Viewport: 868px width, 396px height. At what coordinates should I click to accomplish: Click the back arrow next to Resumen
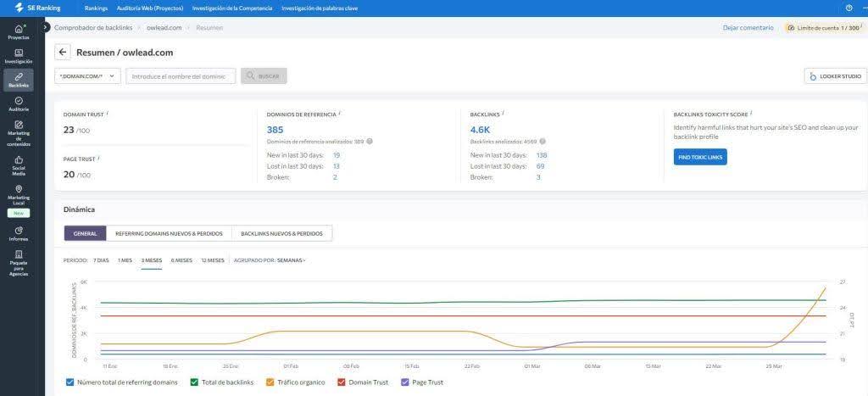63,53
